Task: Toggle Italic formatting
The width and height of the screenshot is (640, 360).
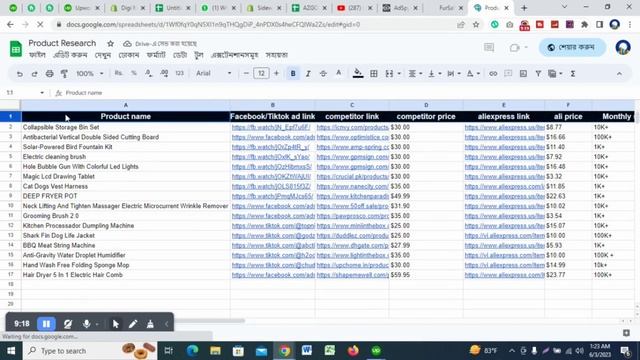Action: [308, 73]
